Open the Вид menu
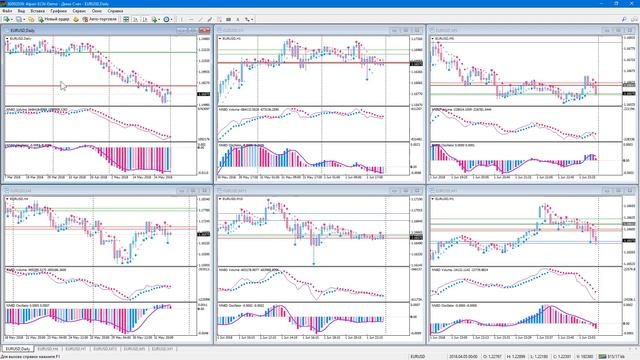This screenshot has width=640, height=360. pos(21,11)
